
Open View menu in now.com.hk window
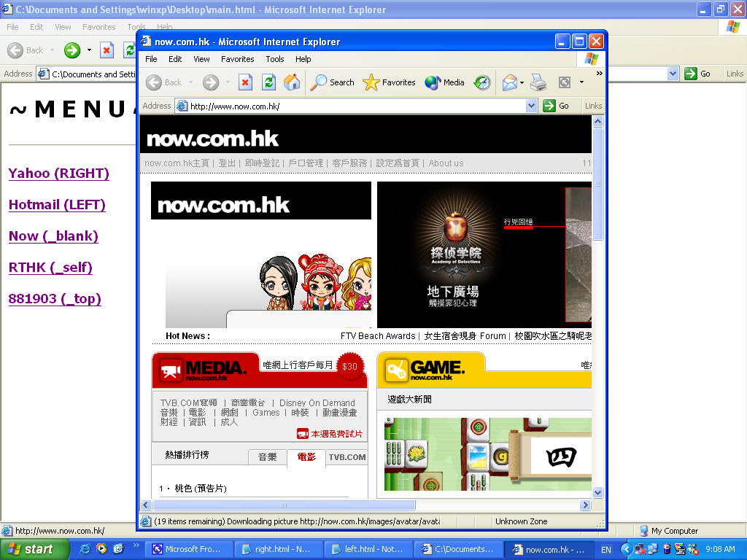pos(201,59)
